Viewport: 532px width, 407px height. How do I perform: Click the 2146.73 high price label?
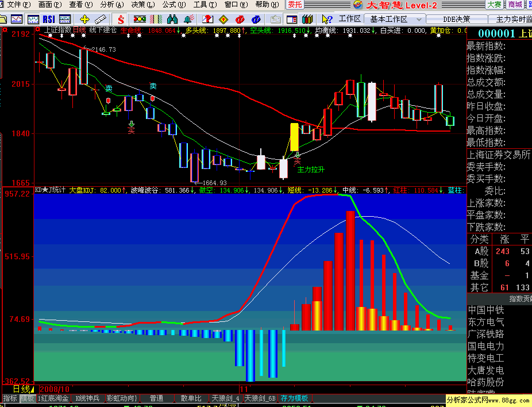coord(103,49)
